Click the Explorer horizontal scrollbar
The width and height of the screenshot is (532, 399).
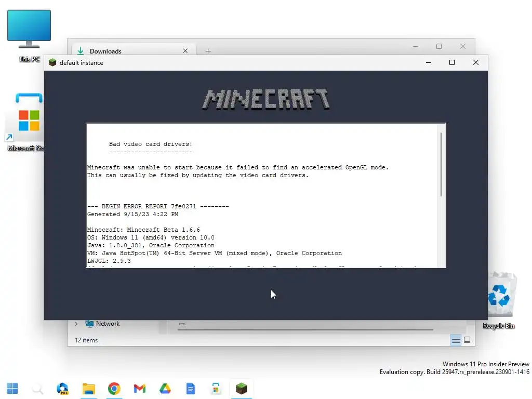click(305, 329)
